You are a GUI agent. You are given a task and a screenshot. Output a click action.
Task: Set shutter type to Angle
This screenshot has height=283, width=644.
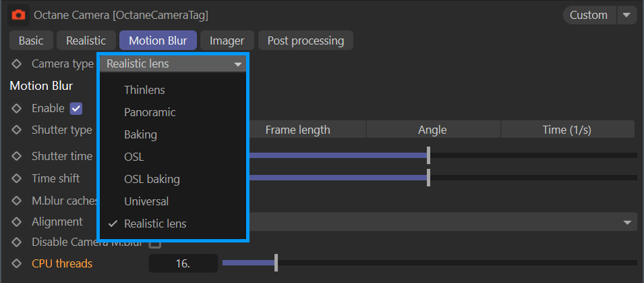(x=432, y=130)
